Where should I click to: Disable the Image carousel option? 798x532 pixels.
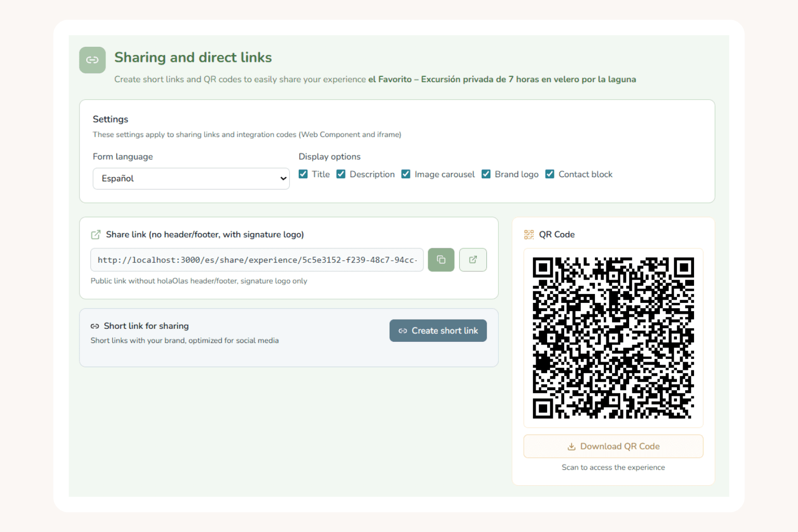point(406,174)
